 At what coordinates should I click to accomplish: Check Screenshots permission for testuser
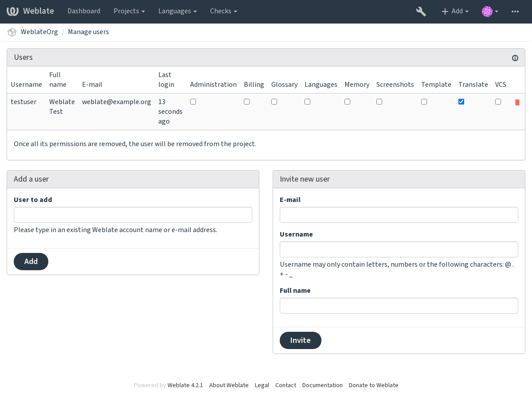click(x=379, y=101)
